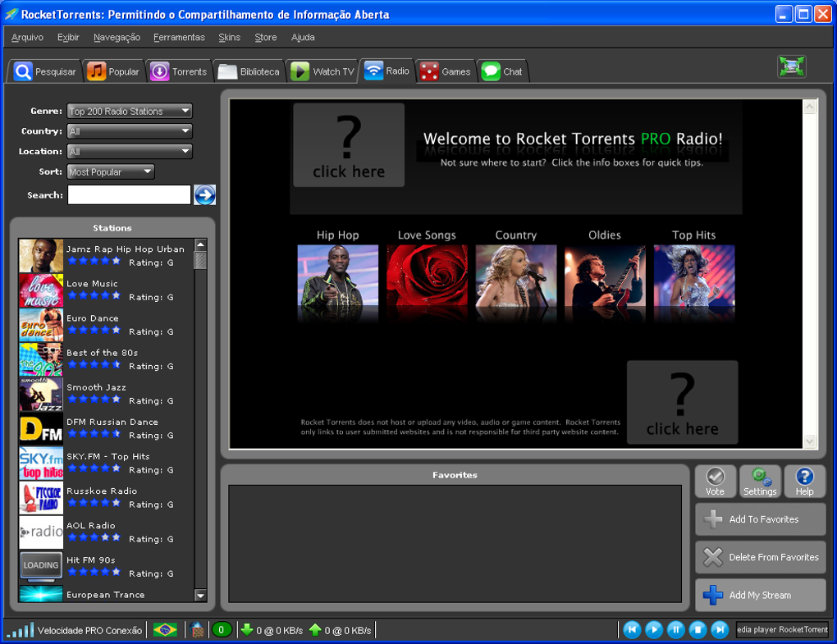The image size is (837, 644).
Task: Expand the Location dropdown
Action: 129,152
